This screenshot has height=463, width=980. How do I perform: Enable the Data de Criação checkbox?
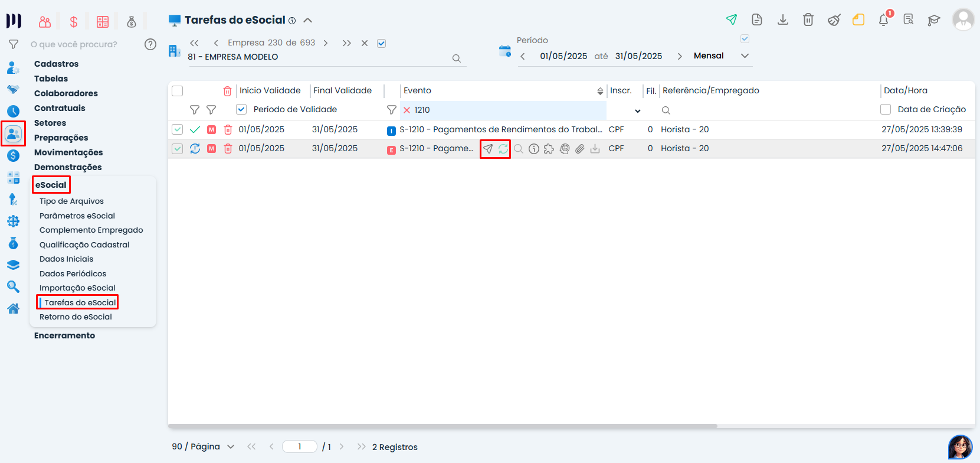(886, 109)
